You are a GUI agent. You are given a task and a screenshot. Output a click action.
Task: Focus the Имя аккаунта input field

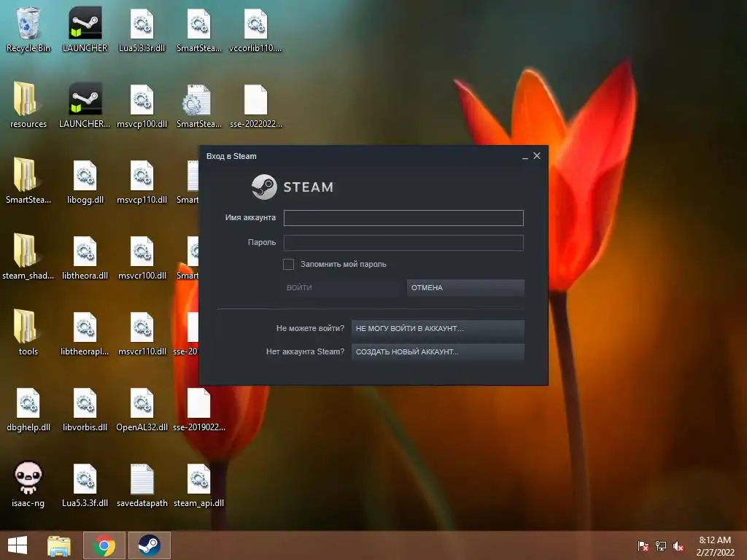[x=403, y=218]
